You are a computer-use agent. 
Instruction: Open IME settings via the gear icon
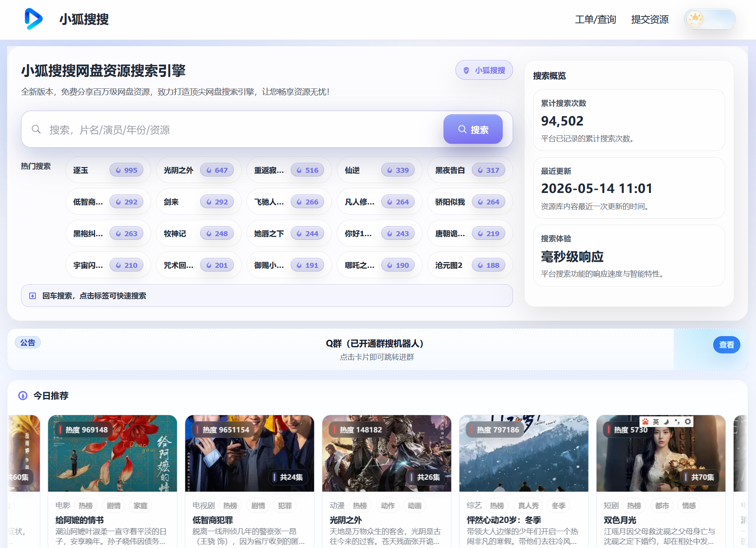pyautogui.click(x=688, y=422)
